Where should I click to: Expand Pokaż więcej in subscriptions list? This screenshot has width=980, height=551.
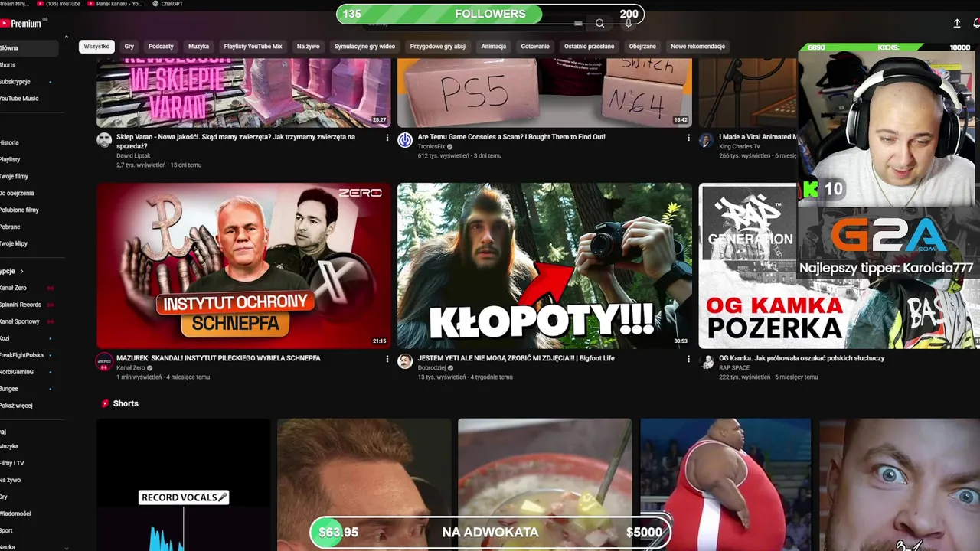[x=16, y=406]
